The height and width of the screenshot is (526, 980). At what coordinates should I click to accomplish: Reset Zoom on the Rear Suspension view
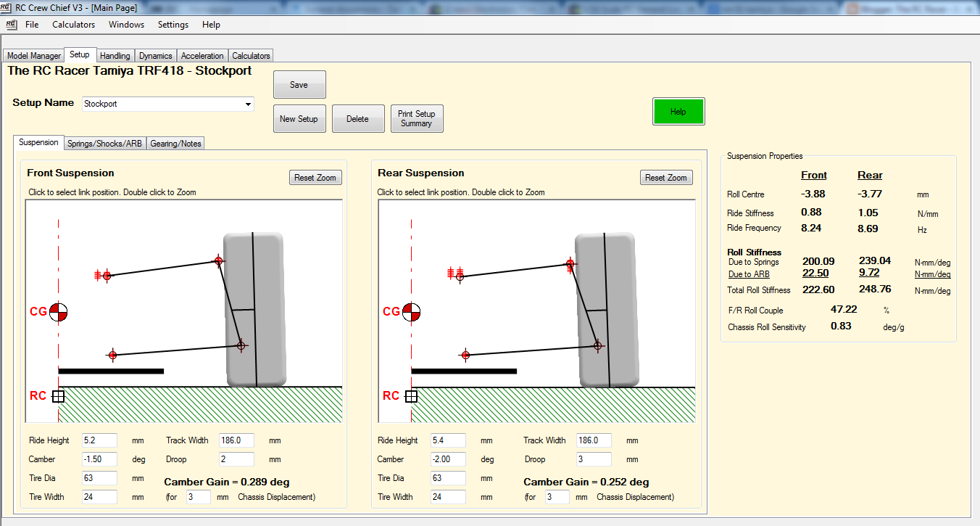(666, 178)
